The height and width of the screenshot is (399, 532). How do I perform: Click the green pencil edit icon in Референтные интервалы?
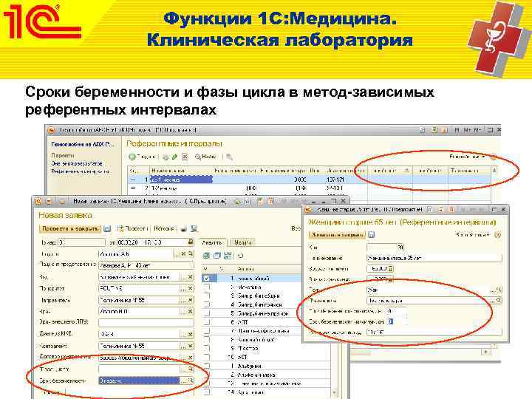tap(174, 157)
